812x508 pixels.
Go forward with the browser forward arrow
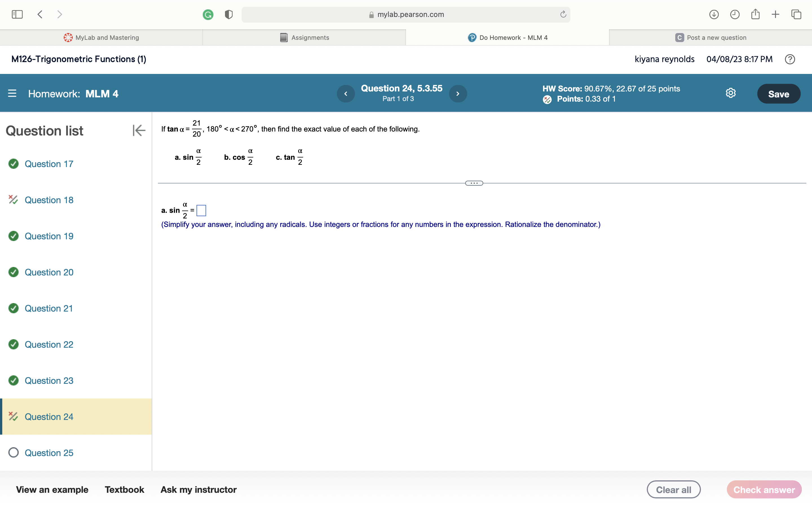point(60,14)
